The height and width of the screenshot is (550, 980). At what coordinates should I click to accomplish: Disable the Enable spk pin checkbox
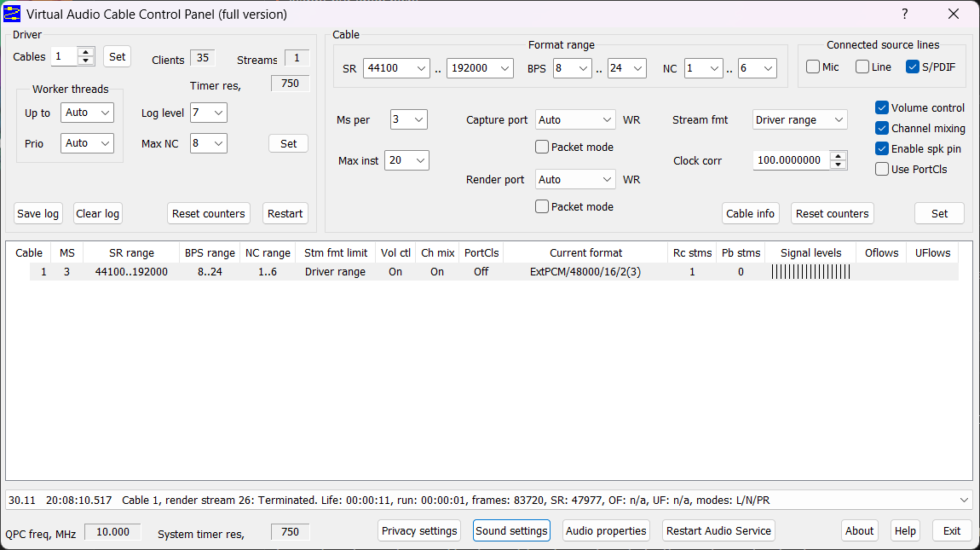(x=882, y=149)
